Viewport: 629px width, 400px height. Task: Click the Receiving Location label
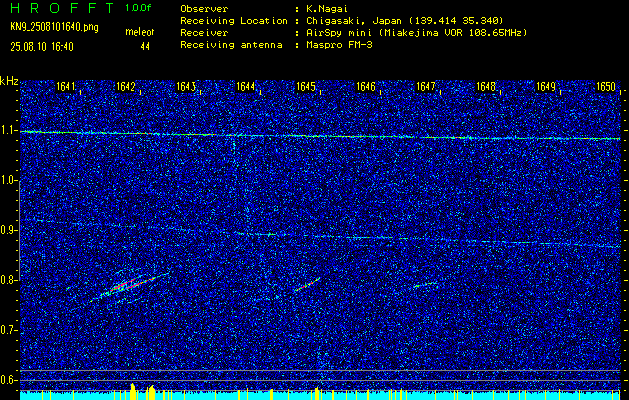point(234,21)
